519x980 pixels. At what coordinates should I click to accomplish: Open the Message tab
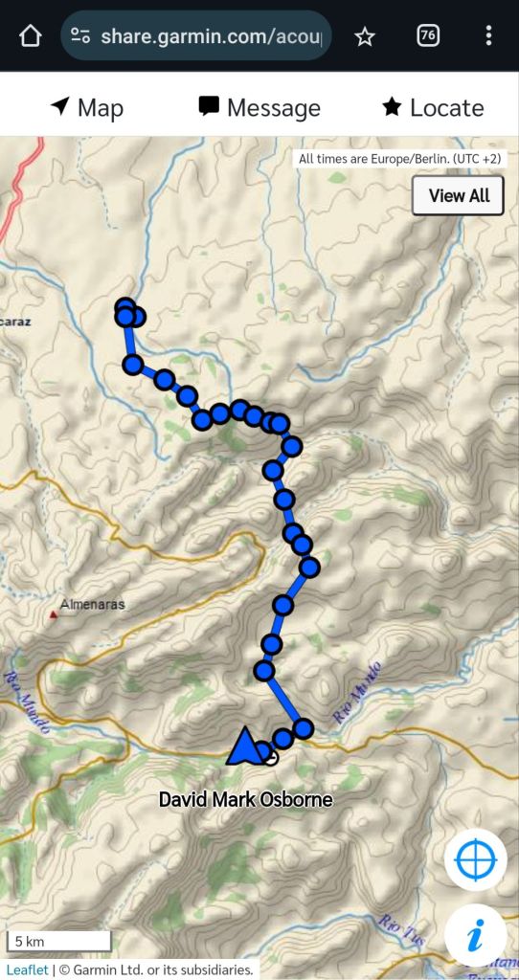click(x=259, y=107)
